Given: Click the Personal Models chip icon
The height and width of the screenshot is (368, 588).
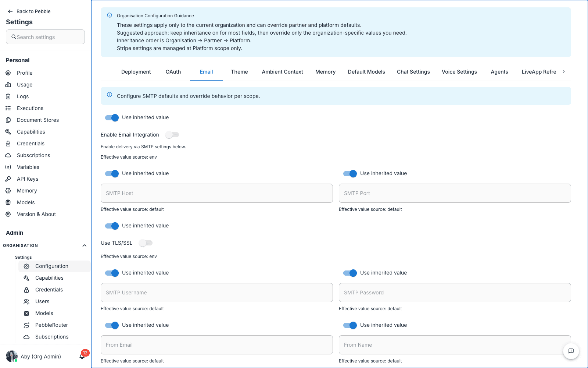Looking at the screenshot, I should (x=8, y=202).
